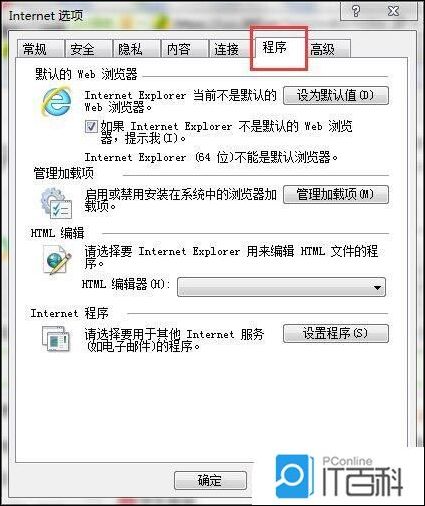
Task: Select the highlighted 程序 tab
Action: [x=275, y=47]
